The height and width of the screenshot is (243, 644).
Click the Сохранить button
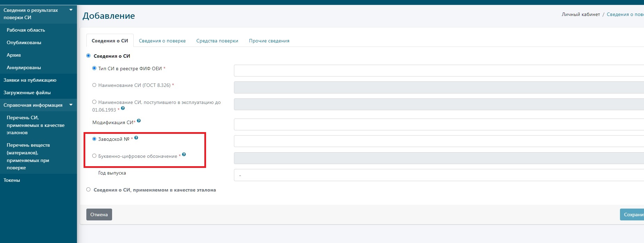pos(633,214)
